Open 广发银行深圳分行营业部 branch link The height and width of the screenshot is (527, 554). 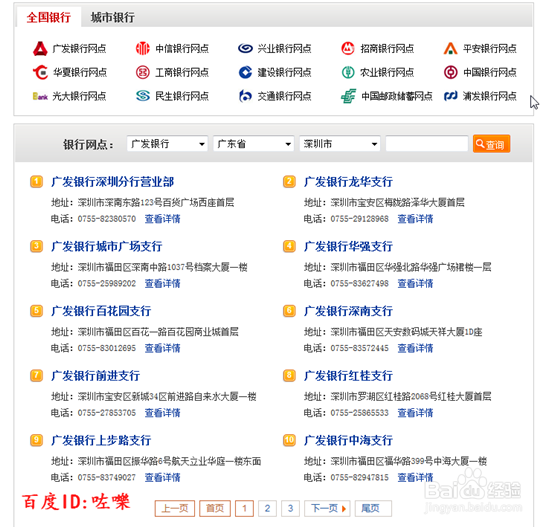pyautogui.click(x=112, y=182)
